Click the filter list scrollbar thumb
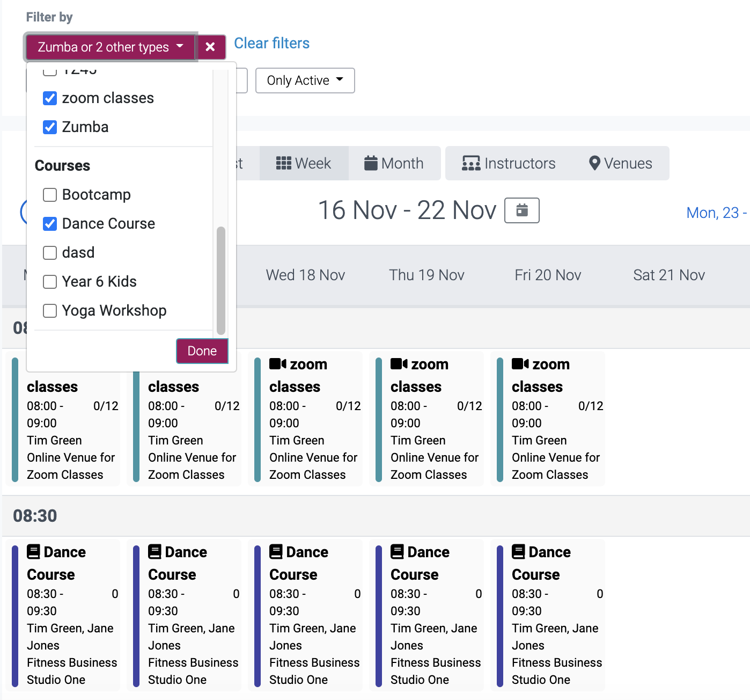 point(220,279)
